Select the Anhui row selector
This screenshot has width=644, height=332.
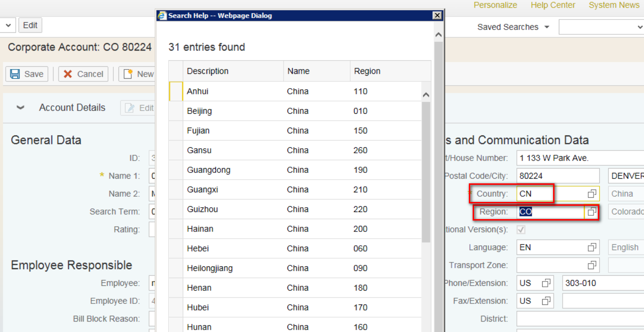pos(176,91)
